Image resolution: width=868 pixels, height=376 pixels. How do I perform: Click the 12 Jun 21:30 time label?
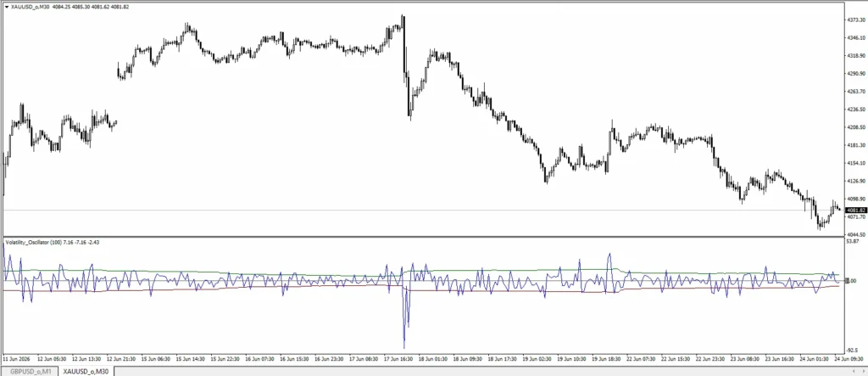pos(121,359)
